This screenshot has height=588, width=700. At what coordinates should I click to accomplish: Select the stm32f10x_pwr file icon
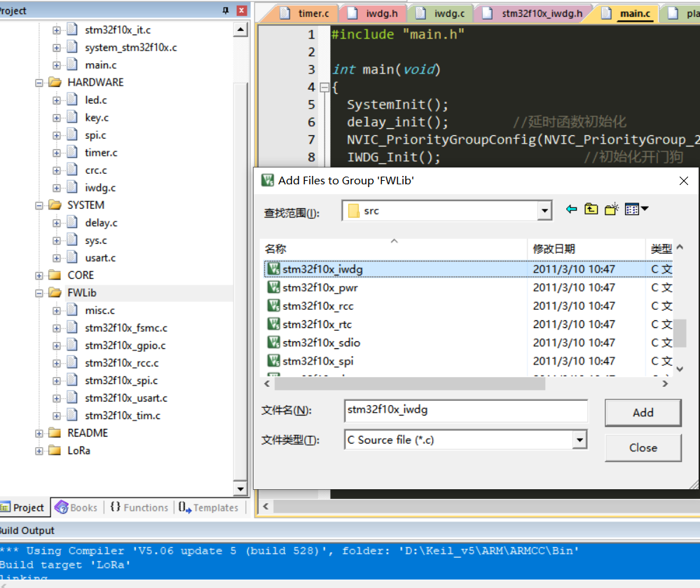(274, 287)
